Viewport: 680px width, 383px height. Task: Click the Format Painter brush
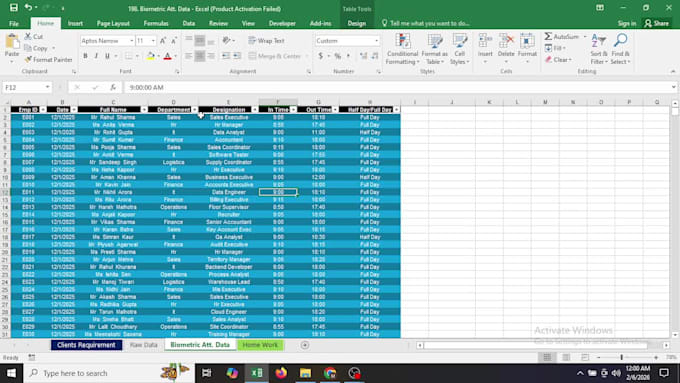tap(29, 59)
